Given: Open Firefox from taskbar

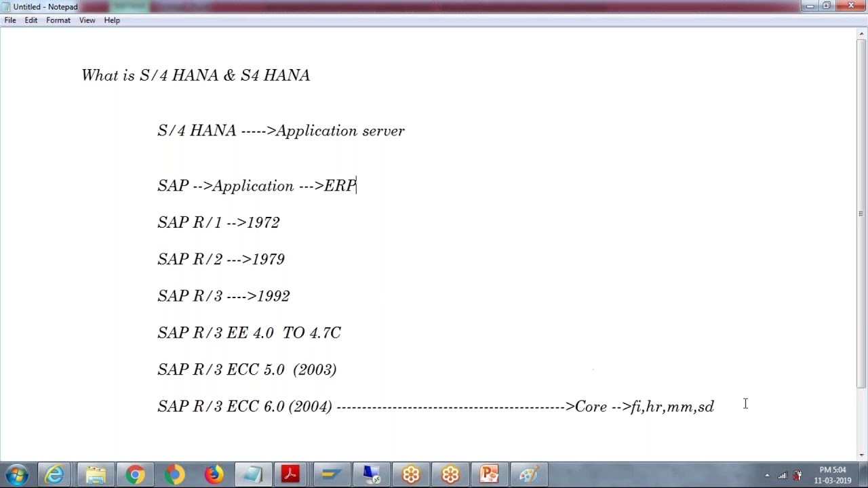Looking at the screenshot, I should click(214, 474).
